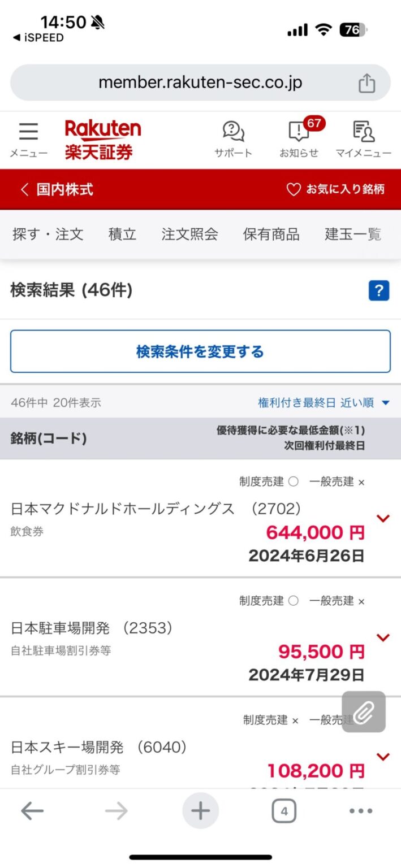This screenshot has height=868, width=401.
Task: Tap the browser address bar URL field
Action: 200,83
